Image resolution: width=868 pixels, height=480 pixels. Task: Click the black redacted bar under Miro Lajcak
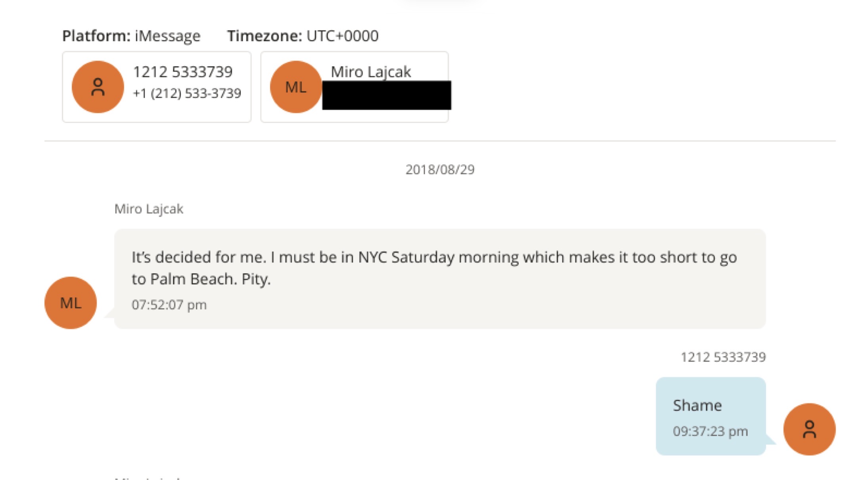coord(386,95)
